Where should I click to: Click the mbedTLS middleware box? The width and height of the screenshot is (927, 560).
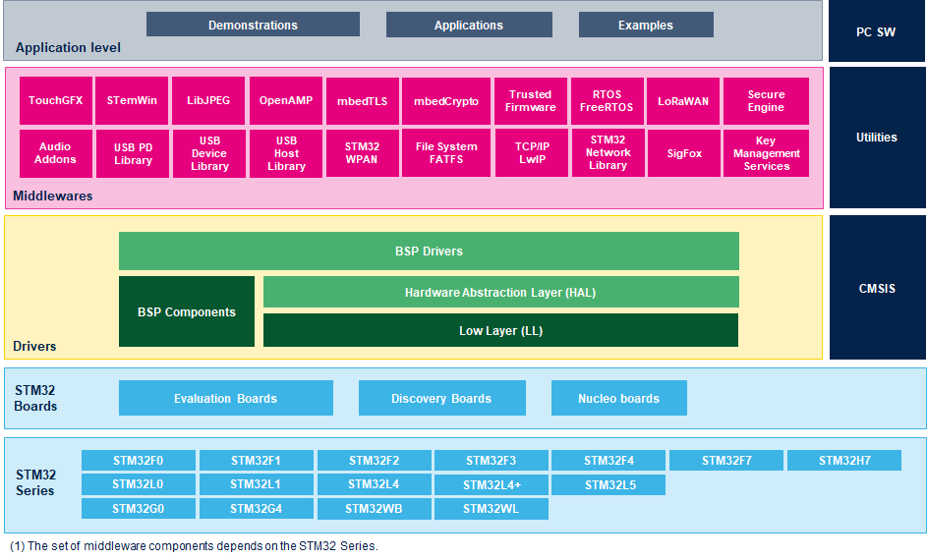[363, 101]
